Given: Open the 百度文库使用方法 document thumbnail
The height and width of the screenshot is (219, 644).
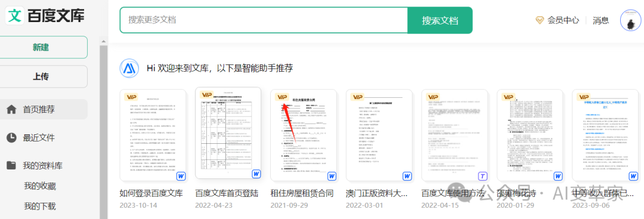Looking at the screenshot, I should tap(454, 135).
